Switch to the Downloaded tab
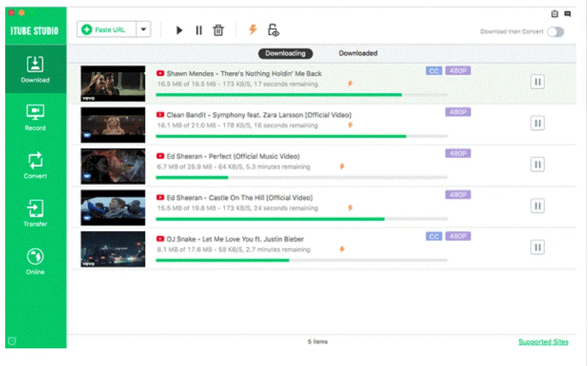 click(358, 53)
